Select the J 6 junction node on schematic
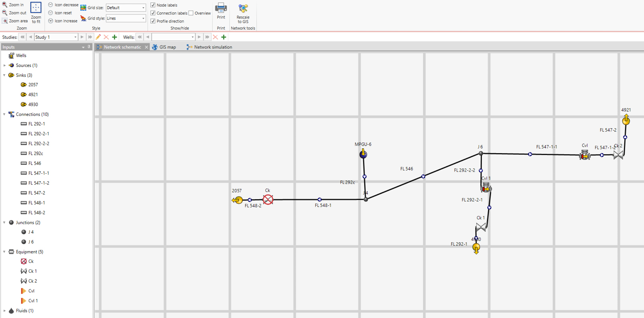The image size is (644, 318). [481, 153]
